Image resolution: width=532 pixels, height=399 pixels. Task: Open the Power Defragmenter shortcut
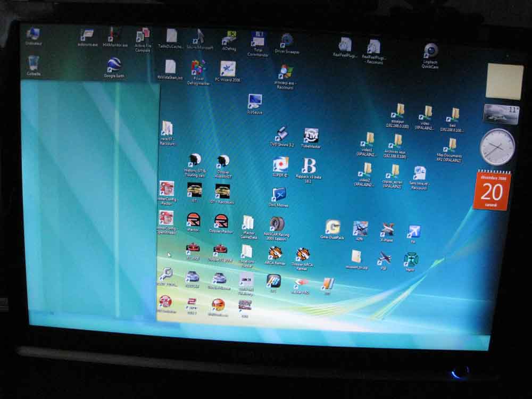pyautogui.click(x=198, y=72)
